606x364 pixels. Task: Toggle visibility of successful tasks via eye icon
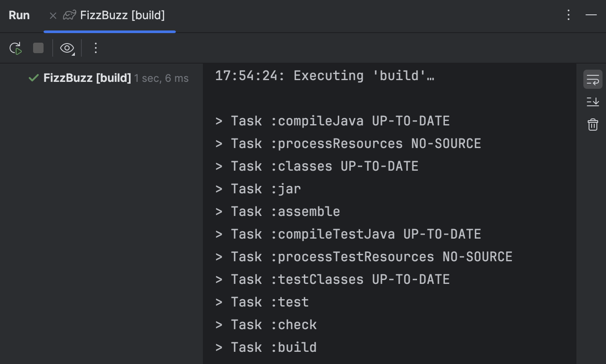(67, 48)
